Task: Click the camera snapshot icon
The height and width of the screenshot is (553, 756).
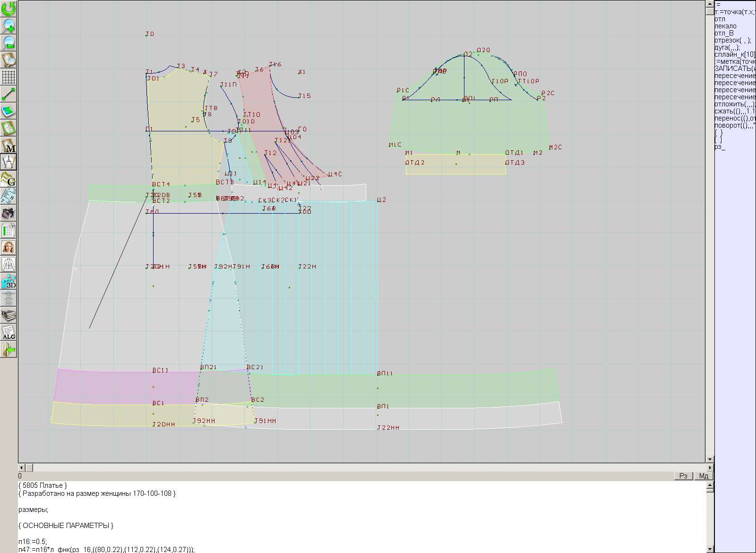Action: 9,213
